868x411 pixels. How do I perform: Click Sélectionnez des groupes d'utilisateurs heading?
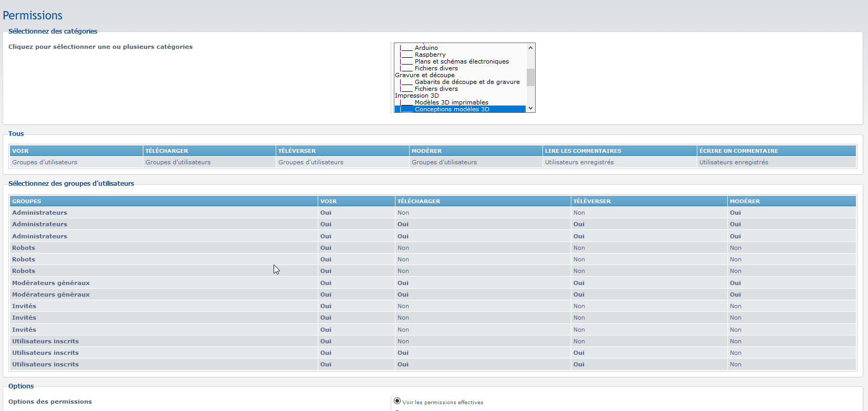pyautogui.click(x=71, y=183)
